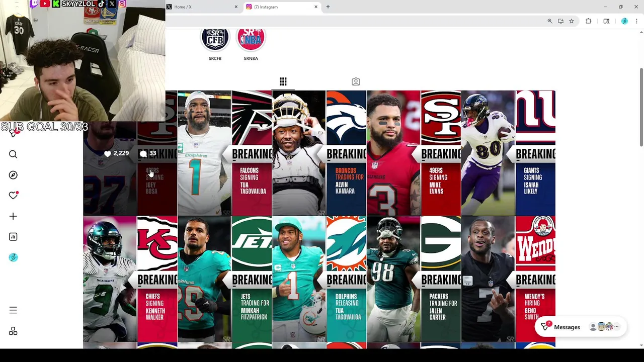644x362 pixels.
Task: Open the Giants signing Isaiah Likely post
Action: coord(508,153)
